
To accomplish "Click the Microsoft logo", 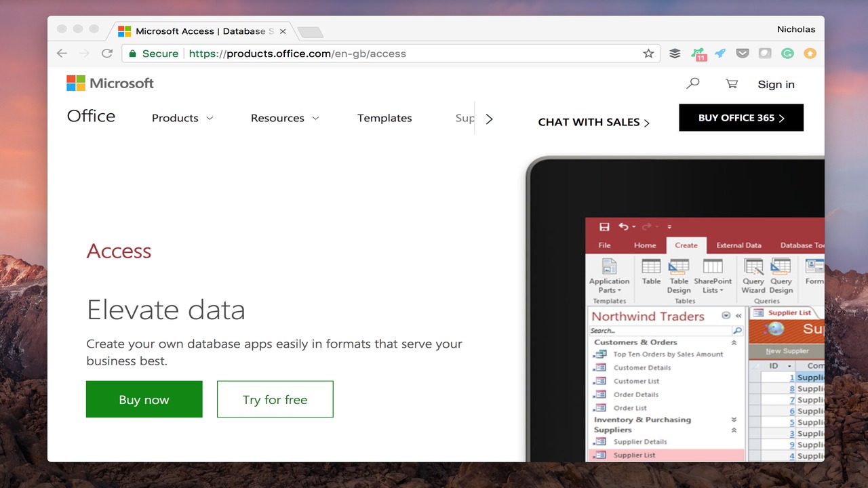I will (110, 83).
